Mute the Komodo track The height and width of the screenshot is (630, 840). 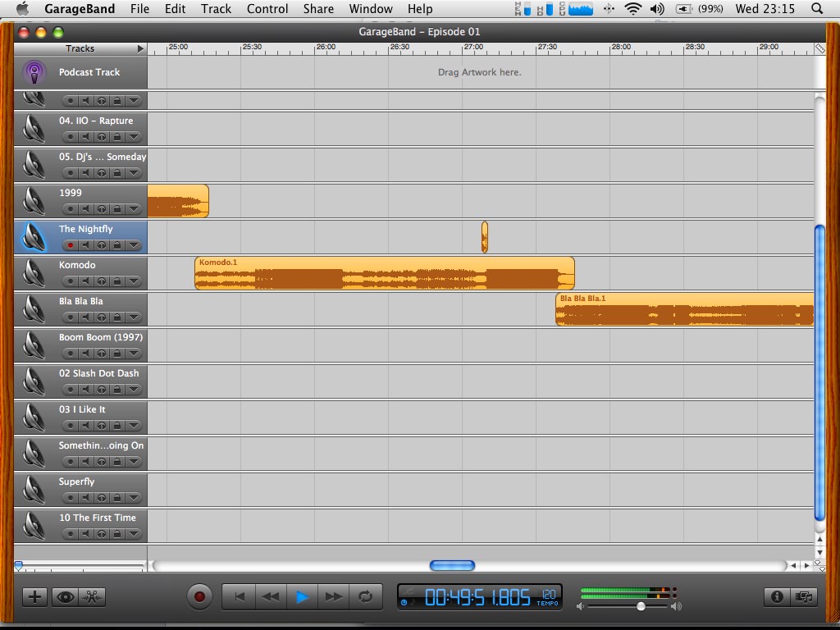(x=85, y=281)
